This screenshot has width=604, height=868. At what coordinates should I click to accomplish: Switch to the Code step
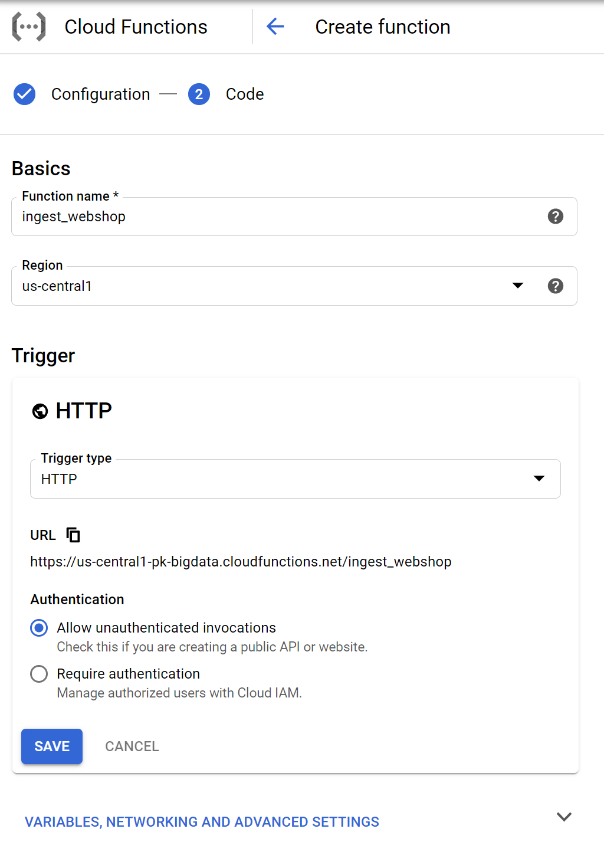point(245,94)
